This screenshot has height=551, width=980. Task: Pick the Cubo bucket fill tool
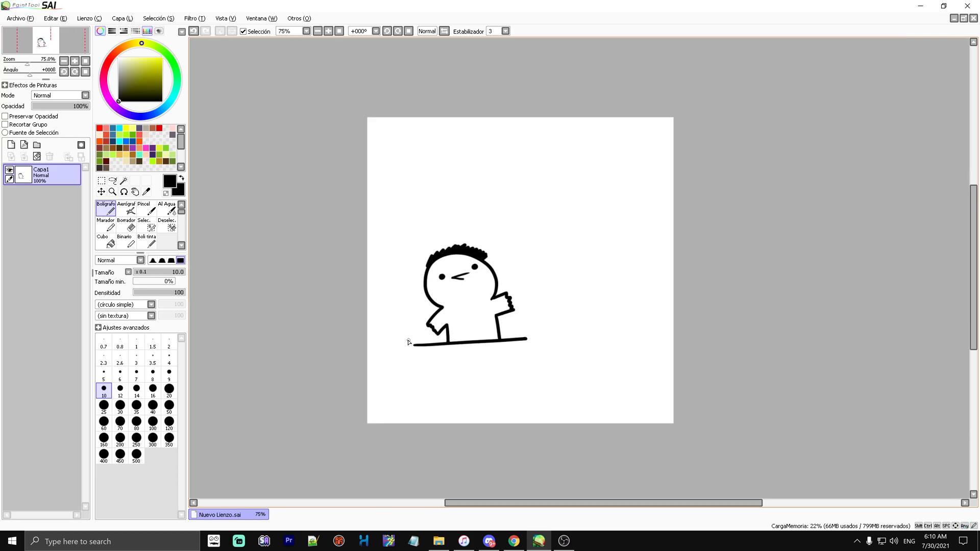[x=106, y=241]
